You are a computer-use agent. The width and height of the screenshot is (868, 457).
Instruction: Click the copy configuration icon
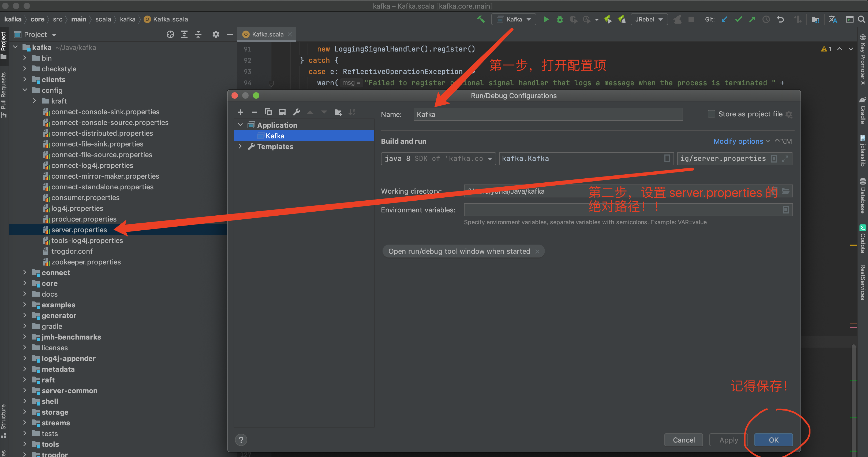(268, 112)
